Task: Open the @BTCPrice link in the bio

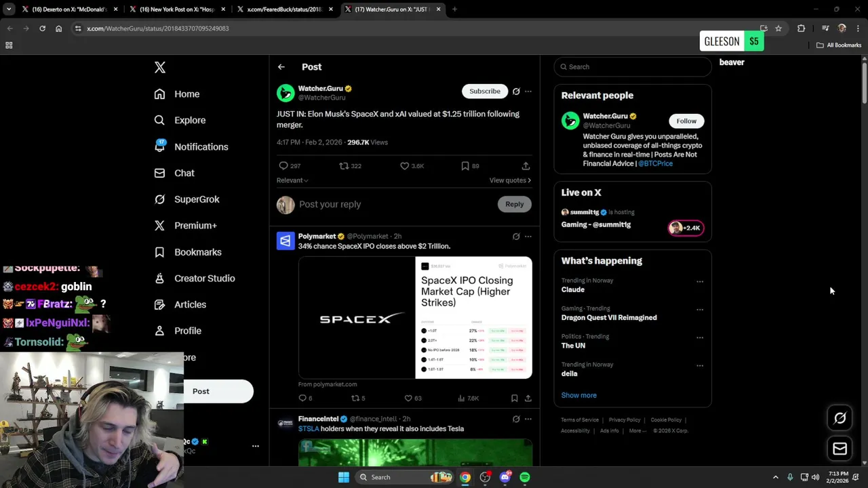Action: coord(655,163)
